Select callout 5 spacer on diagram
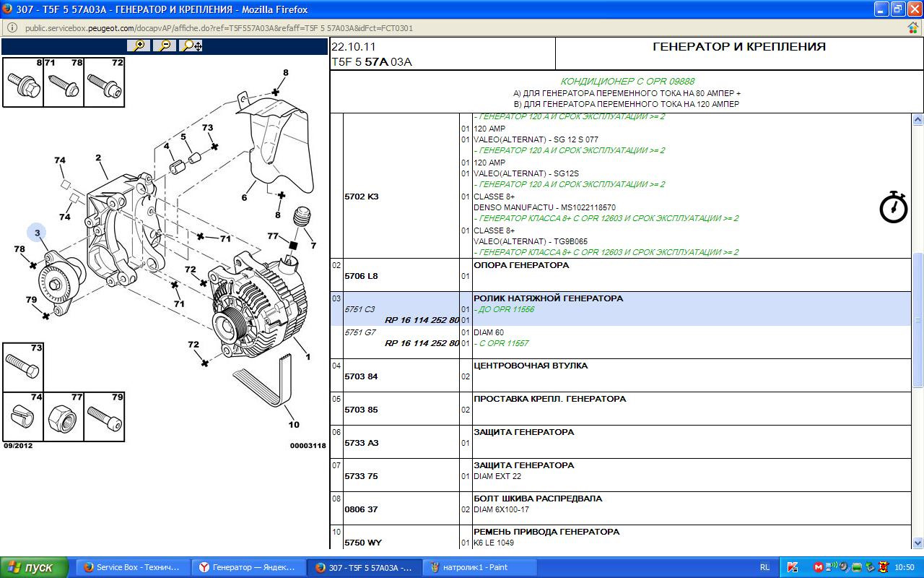 [183, 137]
